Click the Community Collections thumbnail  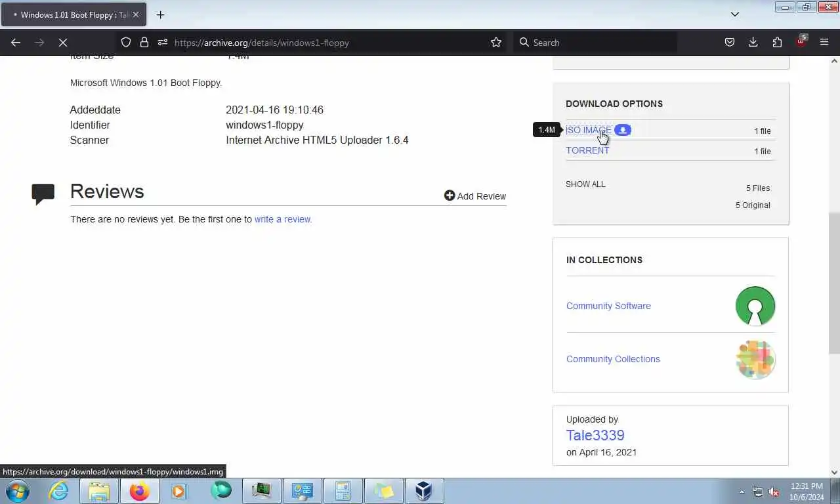pyautogui.click(x=755, y=360)
